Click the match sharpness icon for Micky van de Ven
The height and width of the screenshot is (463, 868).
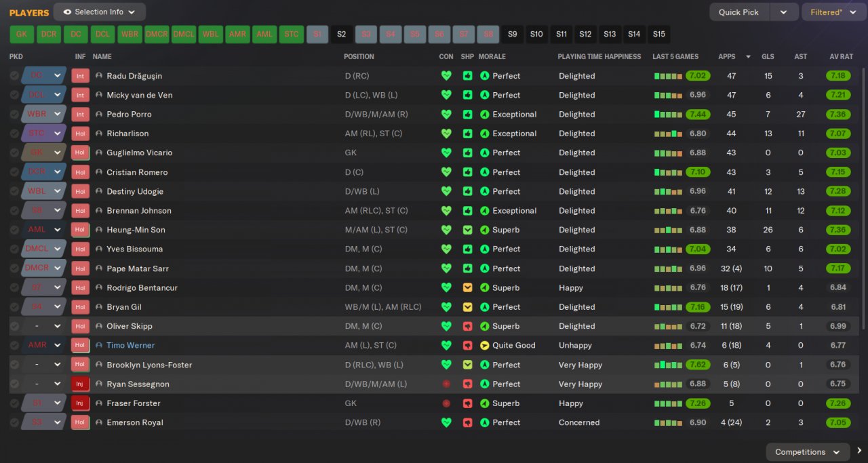[x=467, y=95]
